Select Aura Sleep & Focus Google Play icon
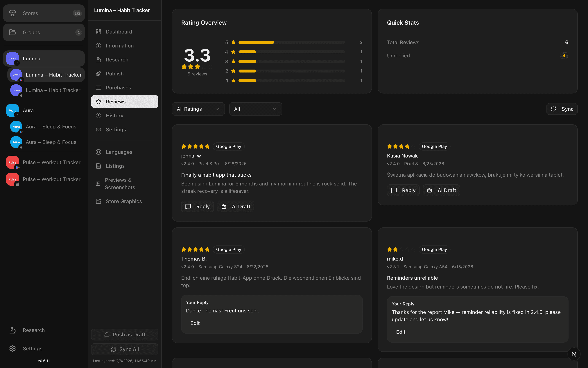The image size is (588, 368). (x=16, y=127)
